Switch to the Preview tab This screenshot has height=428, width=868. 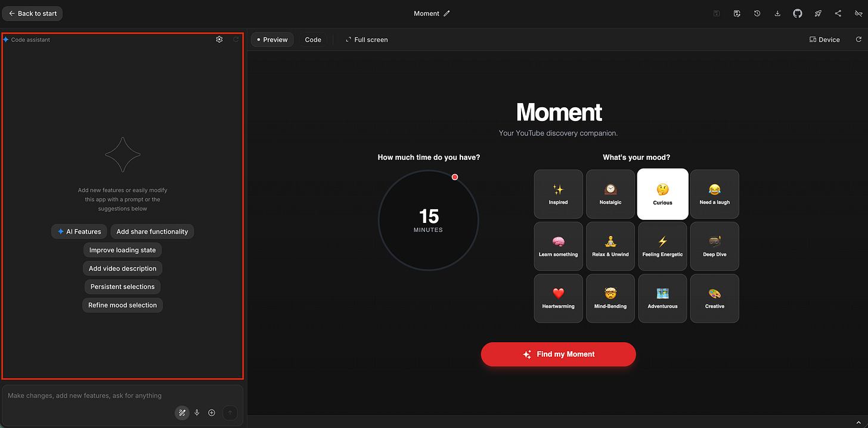pyautogui.click(x=272, y=39)
